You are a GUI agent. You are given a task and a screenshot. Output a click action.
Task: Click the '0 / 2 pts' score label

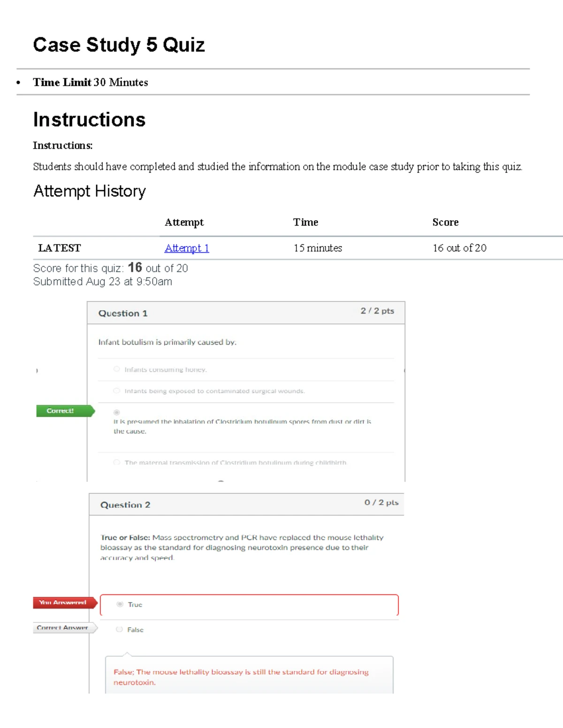[x=381, y=503]
